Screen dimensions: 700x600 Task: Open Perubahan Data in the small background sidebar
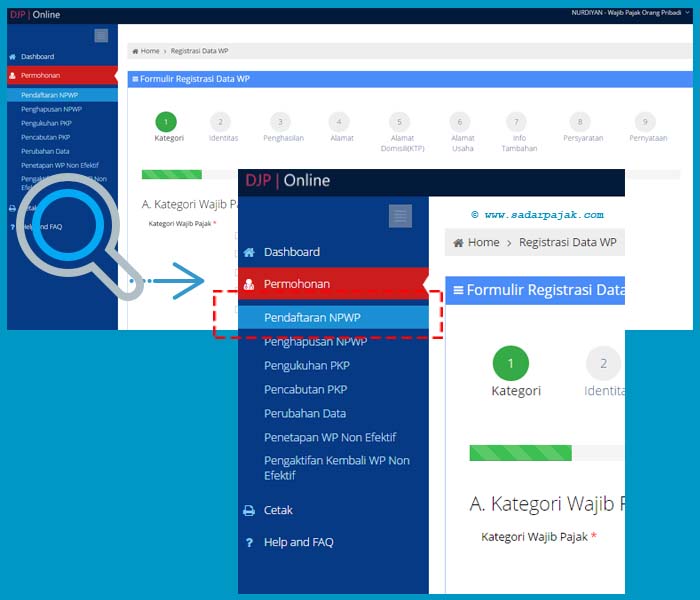pos(45,151)
